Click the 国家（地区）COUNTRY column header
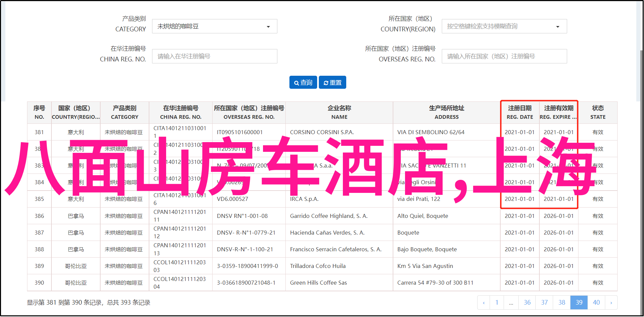644x317 pixels. pos(76,112)
